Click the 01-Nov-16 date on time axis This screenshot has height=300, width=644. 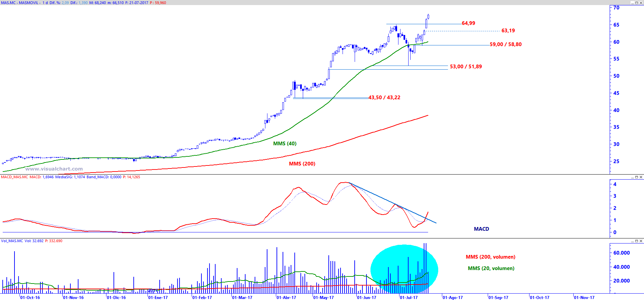tap(73, 298)
